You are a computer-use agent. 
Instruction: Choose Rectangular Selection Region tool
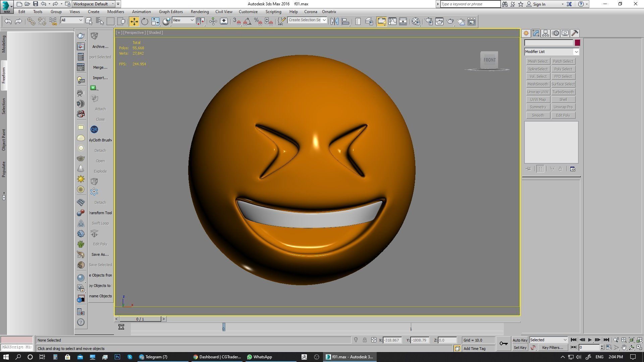(x=110, y=21)
